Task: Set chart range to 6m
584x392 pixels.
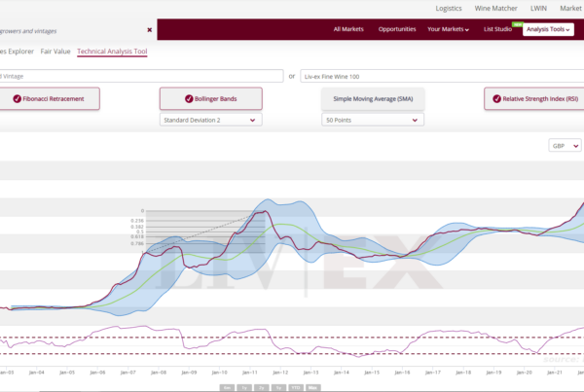Action: [227, 387]
